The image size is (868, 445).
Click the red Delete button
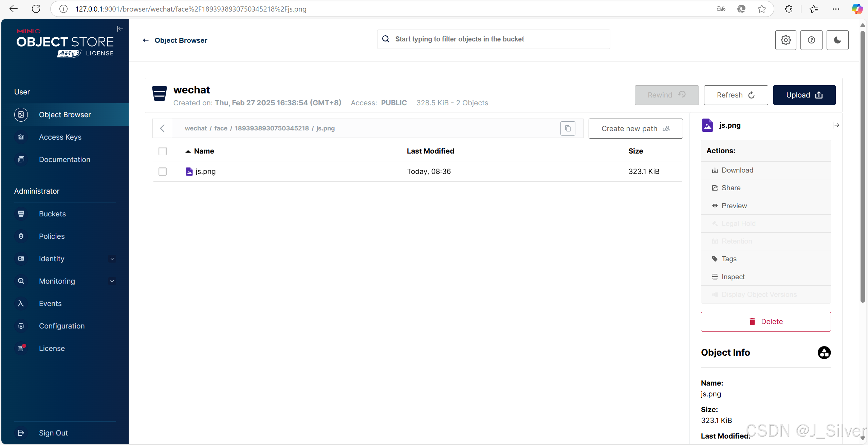765,322
